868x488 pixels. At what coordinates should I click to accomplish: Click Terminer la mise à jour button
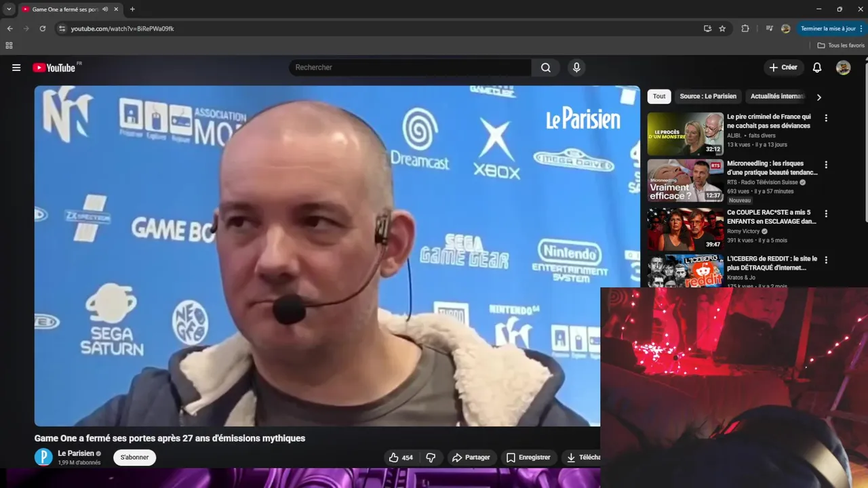[x=831, y=28]
